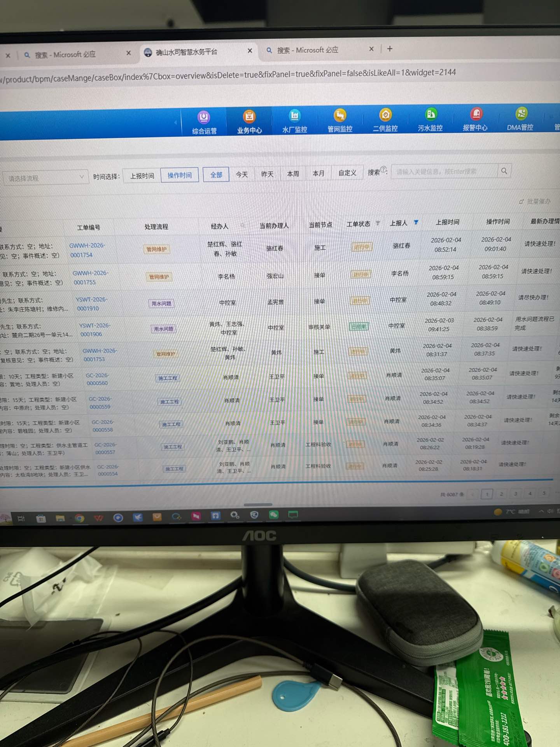
Task: Click the 批量催办 button
Action: click(x=535, y=201)
